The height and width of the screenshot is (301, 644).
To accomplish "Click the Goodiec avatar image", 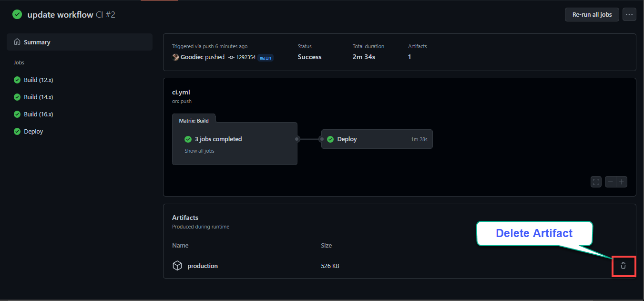I will pos(175,57).
